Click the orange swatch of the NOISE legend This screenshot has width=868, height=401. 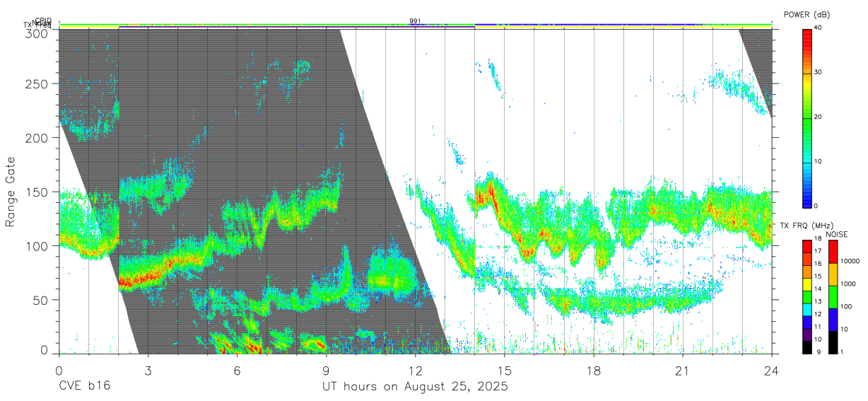click(832, 274)
